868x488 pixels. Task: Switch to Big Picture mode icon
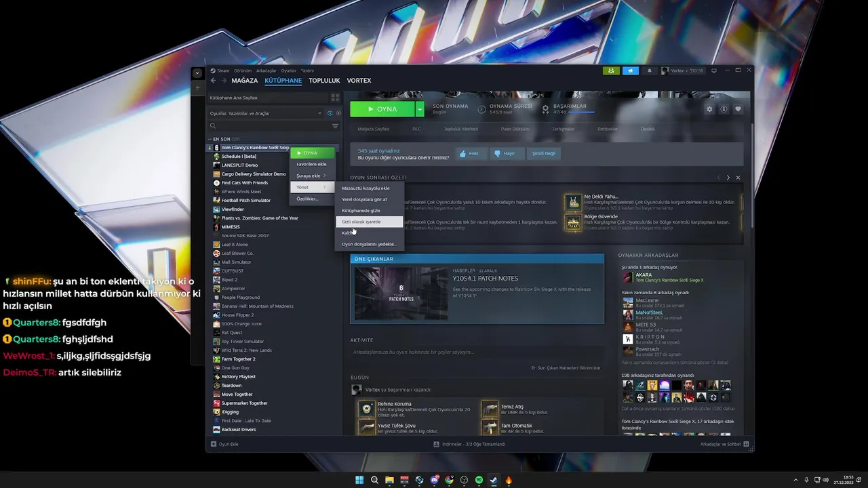click(714, 70)
